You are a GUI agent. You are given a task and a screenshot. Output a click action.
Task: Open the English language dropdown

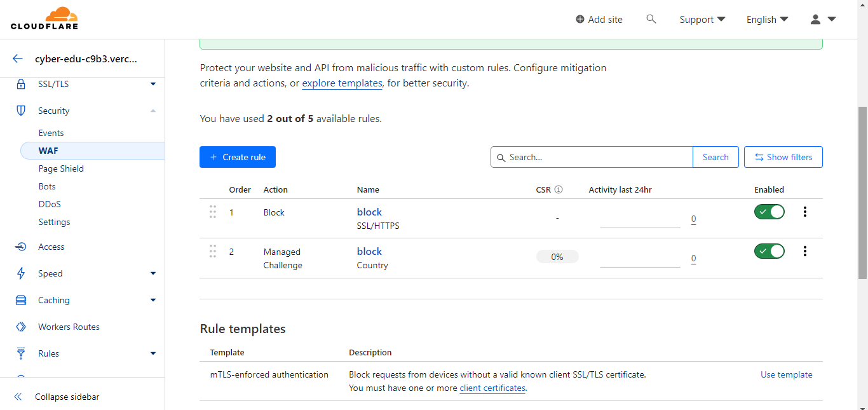click(767, 19)
